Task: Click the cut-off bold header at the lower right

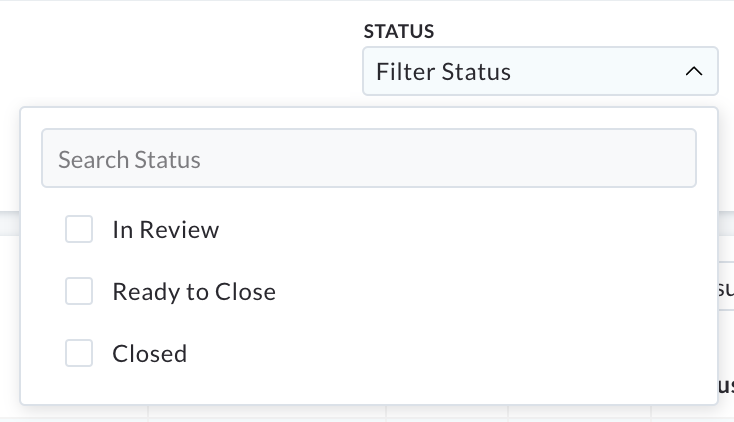Action: click(x=726, y=385)
